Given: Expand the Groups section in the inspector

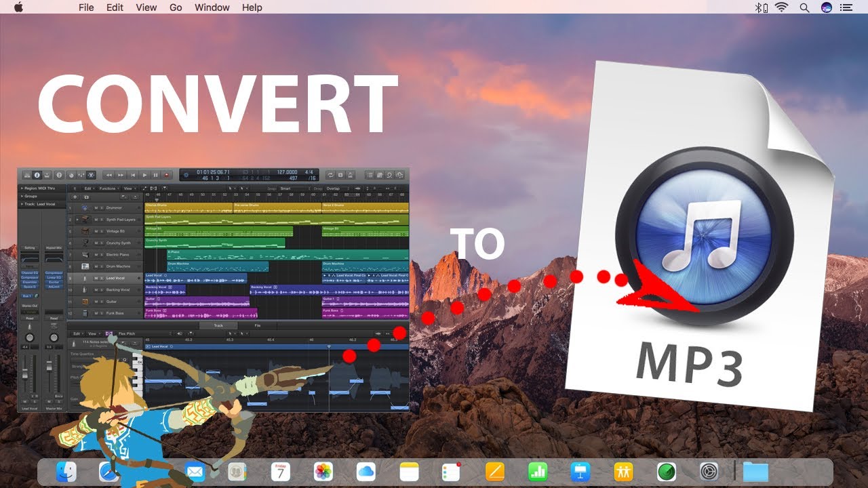Looking at the screenshot, I should 22,196.
